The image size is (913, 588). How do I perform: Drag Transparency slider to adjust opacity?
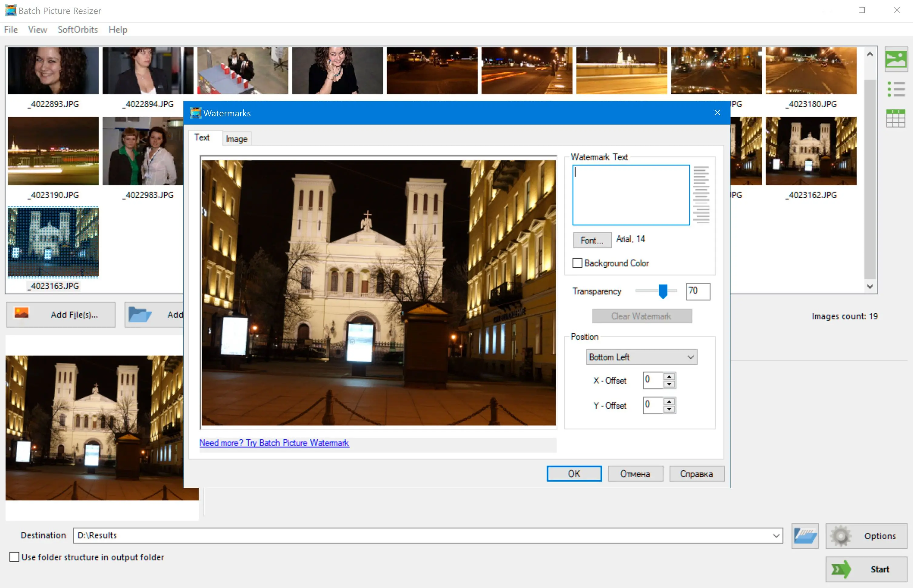point(661,291)
